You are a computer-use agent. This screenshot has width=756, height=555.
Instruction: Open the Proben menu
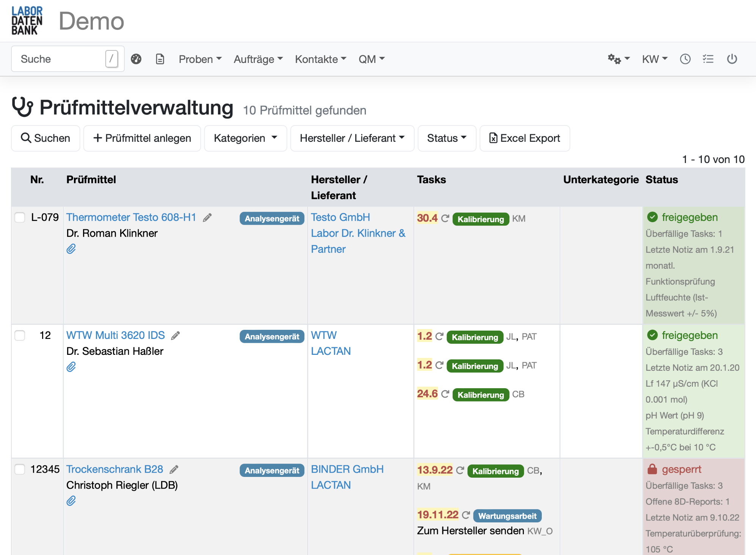coord(200,59)
